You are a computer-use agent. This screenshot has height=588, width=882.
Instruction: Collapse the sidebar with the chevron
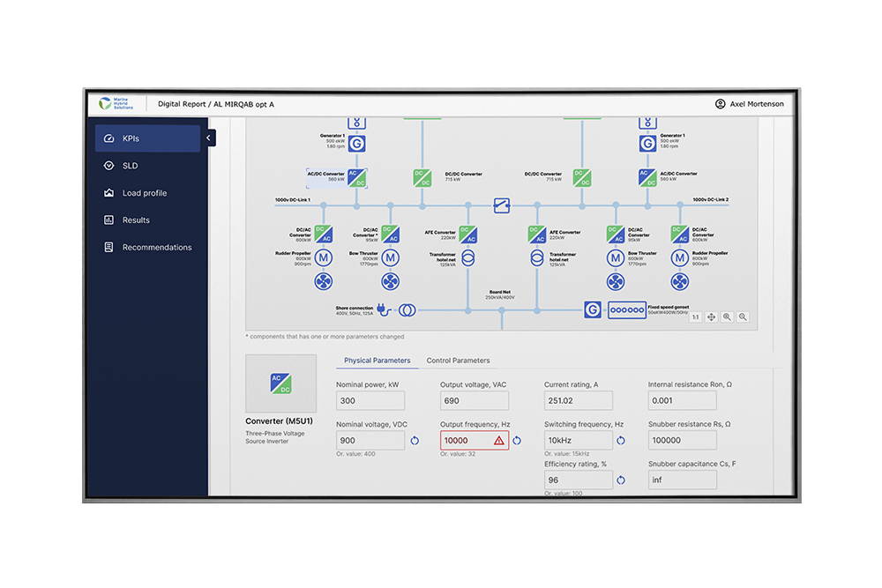(209, 138)
